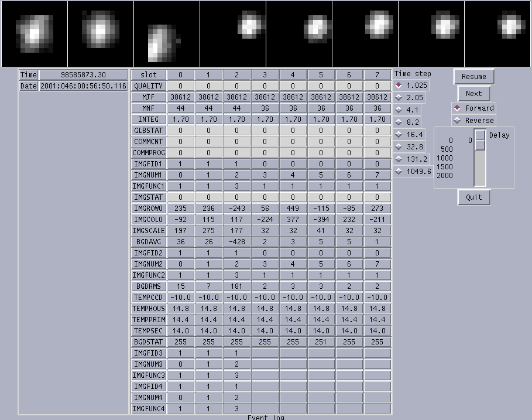Viewport: 532px width, 420px height.
Task: Click the IMGFID4 row label
Action: (149, 387)
